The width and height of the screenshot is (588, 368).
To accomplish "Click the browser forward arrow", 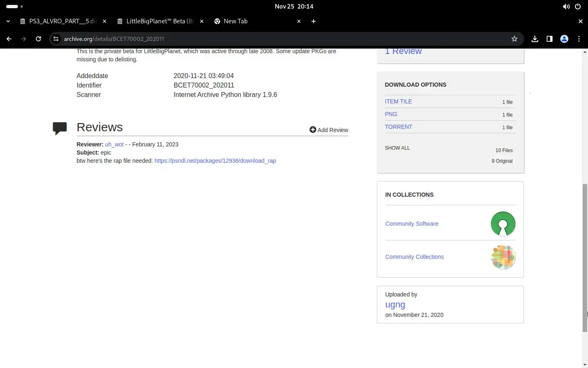I will [24, 39].
